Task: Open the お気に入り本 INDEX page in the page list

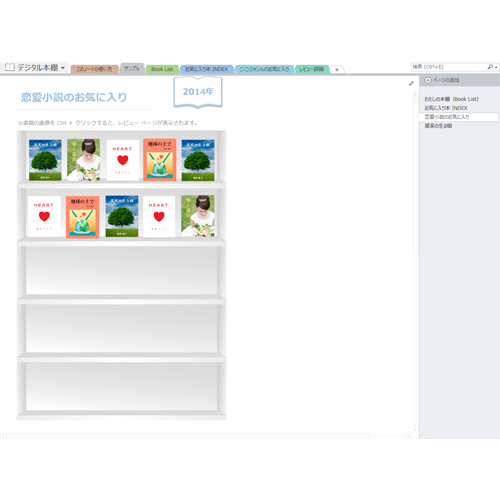Action: (446, 108)
